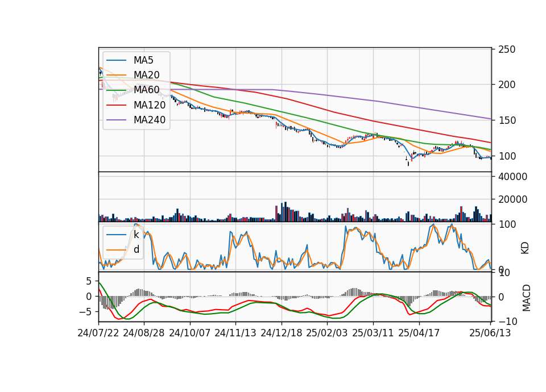Click the MA5 blue legend line sample
The width and height of the screenshot is (546, 392).
point(116,60)
